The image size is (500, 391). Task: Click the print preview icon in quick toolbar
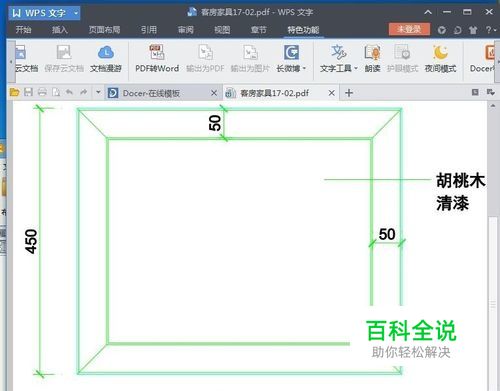[x=56, y=92]
